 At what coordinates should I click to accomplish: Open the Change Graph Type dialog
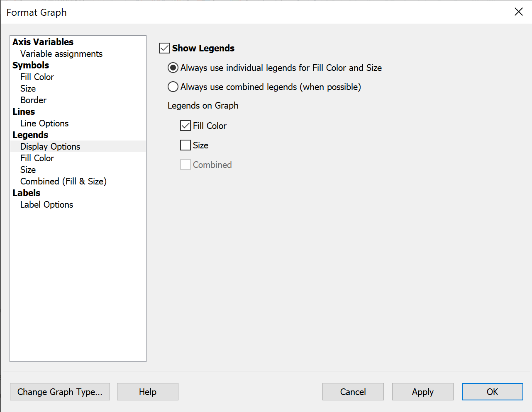pyautogui.click(x=60, y=392)
